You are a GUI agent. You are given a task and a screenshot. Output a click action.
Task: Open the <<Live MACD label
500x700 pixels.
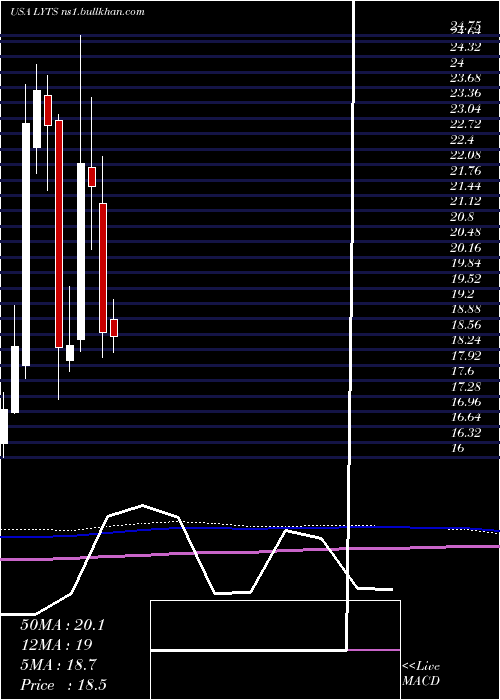click(421, 674)
